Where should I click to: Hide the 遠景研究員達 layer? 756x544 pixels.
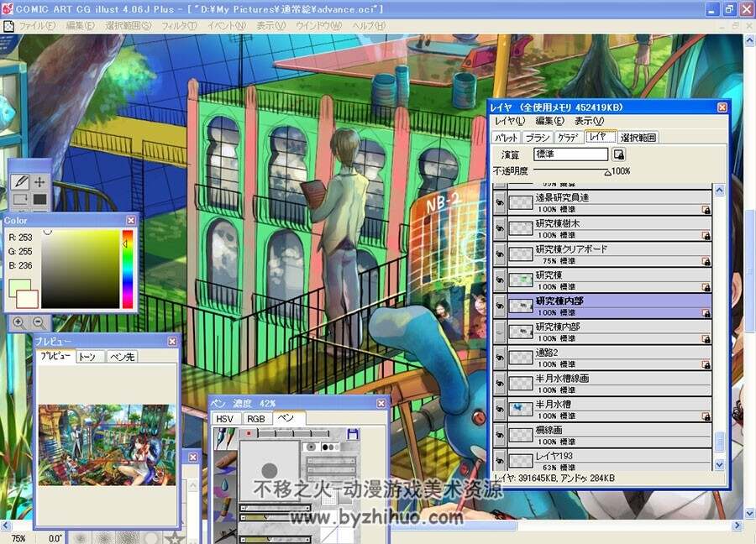tap(500, 202)
